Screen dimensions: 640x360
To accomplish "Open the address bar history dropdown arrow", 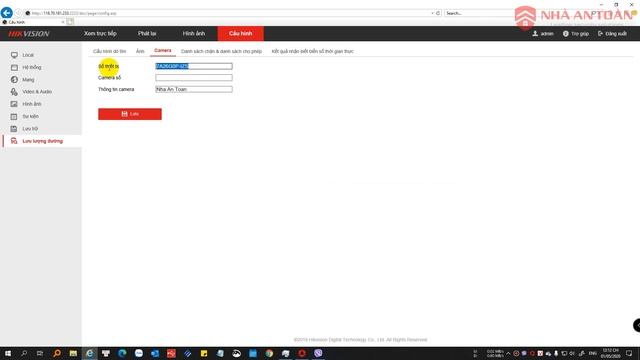I will 432,13.
